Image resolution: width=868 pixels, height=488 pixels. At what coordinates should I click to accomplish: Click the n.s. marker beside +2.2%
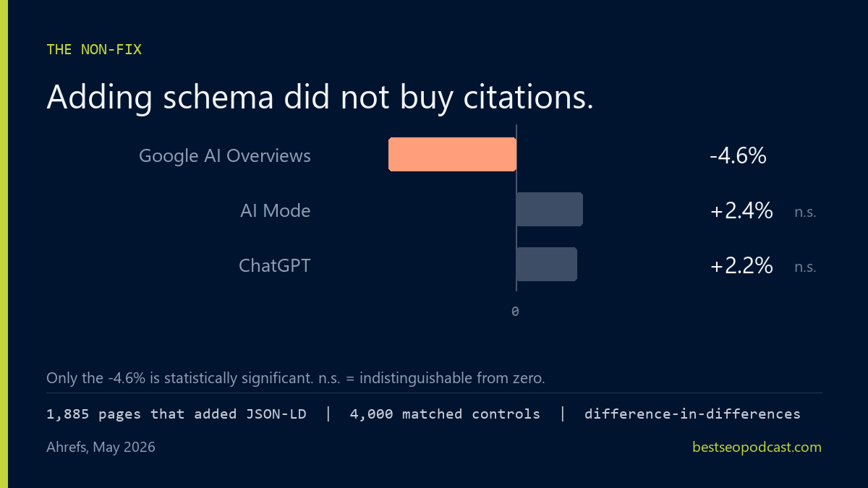coord(805,267)
